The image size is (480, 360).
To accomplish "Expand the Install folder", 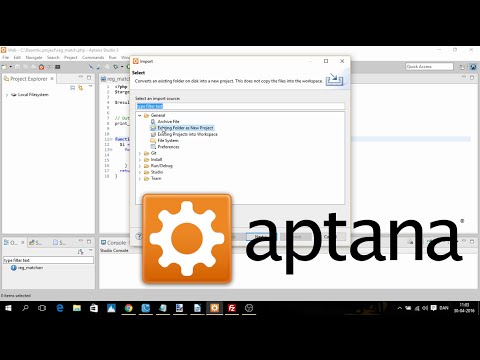I will pyautogui.click(x=140, y=160).
